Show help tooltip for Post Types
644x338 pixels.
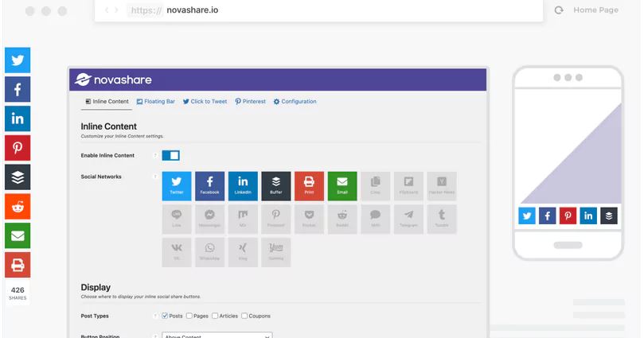155,316
